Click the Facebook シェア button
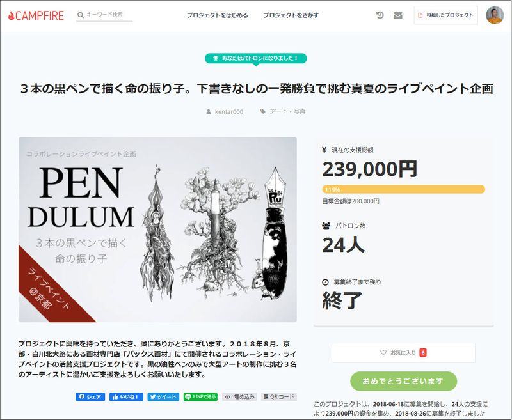Screen dimensions: 512x420 click(90, 396)
